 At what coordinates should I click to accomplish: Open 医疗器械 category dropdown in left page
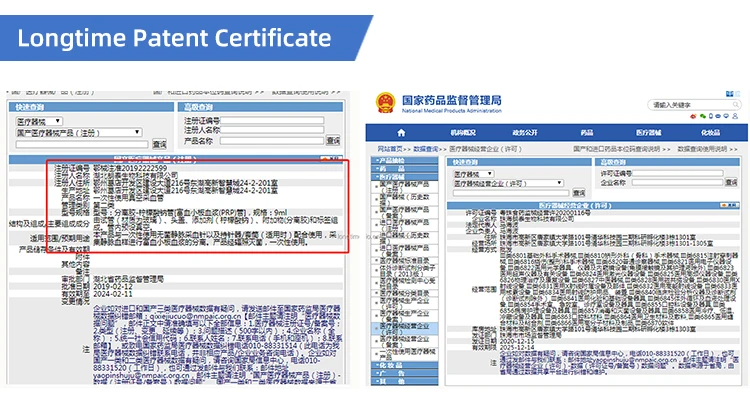pos(39,122)
